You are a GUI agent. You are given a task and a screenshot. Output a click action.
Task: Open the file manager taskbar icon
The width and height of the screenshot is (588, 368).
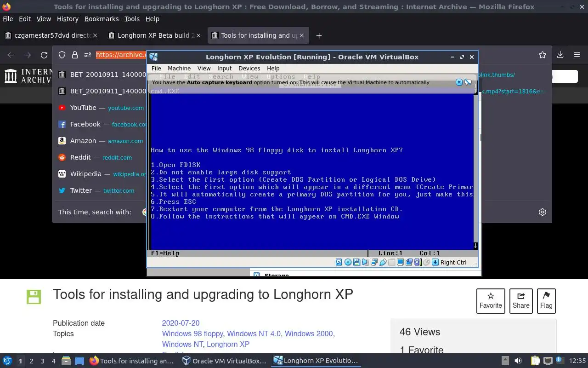pos(66,361)
